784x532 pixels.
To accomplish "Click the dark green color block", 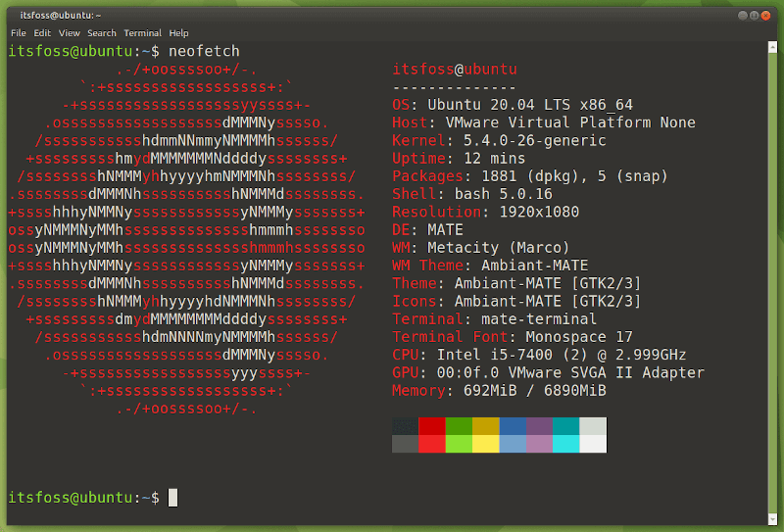I will [459, 426].
